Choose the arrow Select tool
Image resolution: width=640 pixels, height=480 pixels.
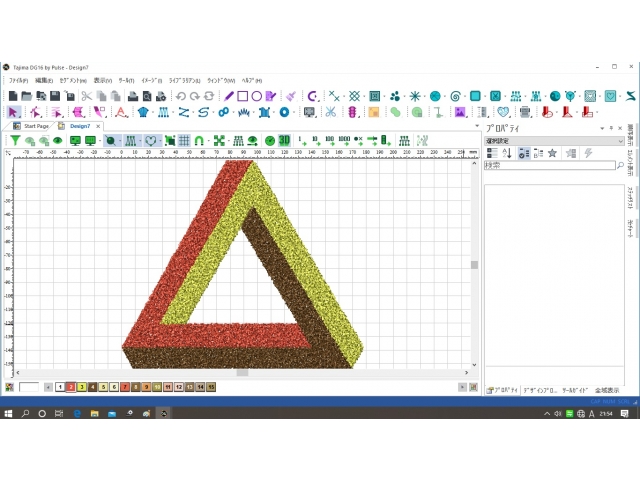[x=13, y=112]
